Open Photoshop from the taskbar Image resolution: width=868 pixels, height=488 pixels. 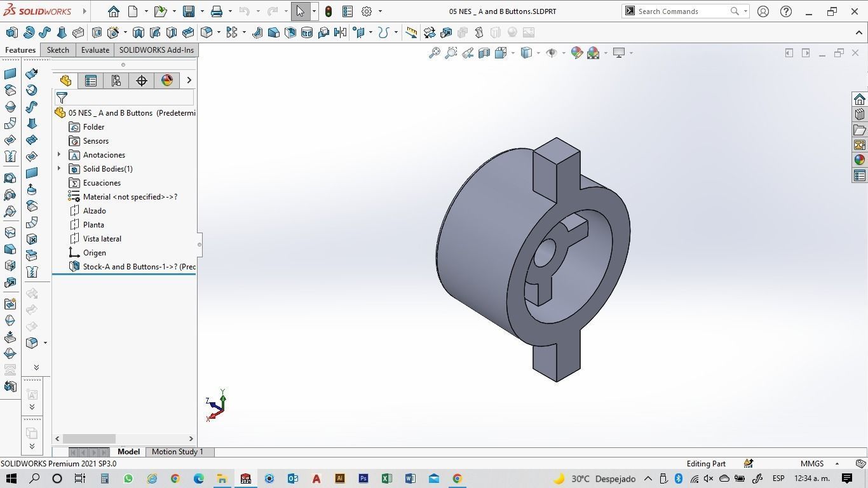[363, 478]
